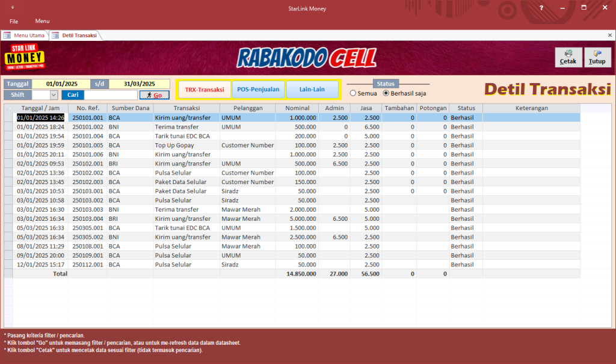Switch to the Detil Transaksi tab
The image size is (616, 364).
(75, 35)
